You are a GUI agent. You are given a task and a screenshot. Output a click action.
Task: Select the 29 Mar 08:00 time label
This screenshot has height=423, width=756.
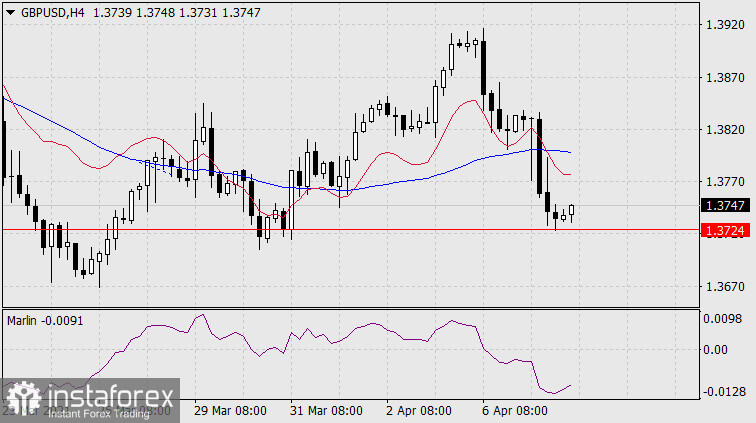(230, 411)
